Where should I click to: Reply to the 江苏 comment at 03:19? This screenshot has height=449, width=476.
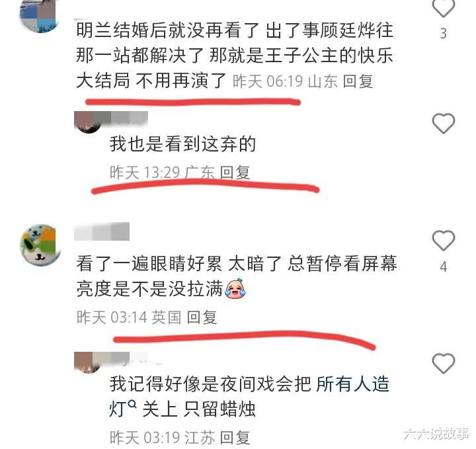pyautogui.click(x=235, y=437)
